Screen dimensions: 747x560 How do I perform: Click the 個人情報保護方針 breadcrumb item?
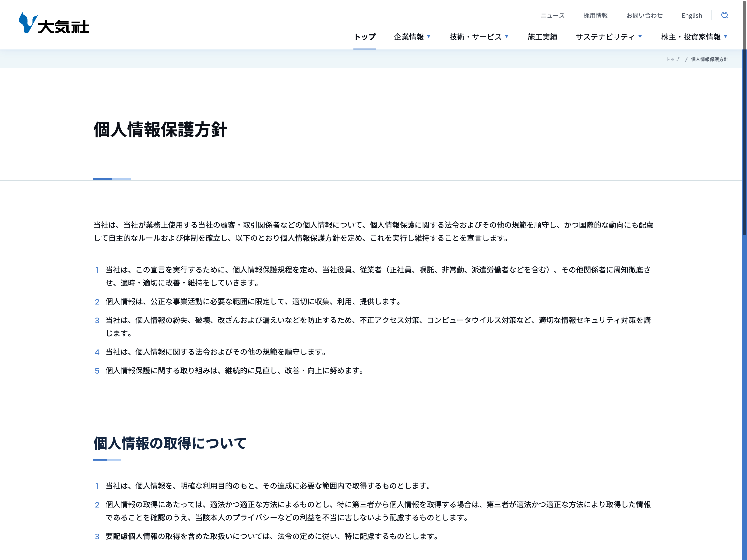[709, 59]
